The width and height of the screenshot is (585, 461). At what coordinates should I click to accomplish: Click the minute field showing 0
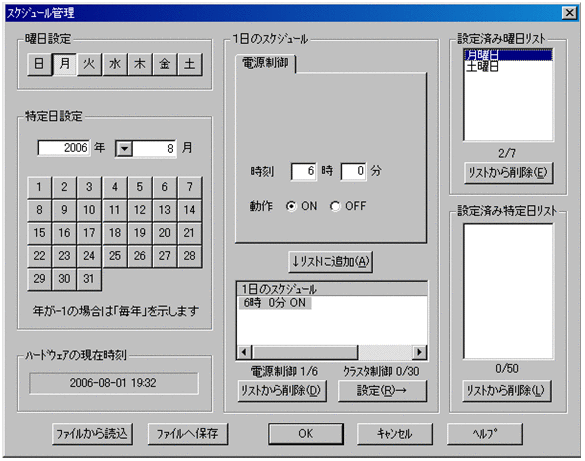coord(353,172)
